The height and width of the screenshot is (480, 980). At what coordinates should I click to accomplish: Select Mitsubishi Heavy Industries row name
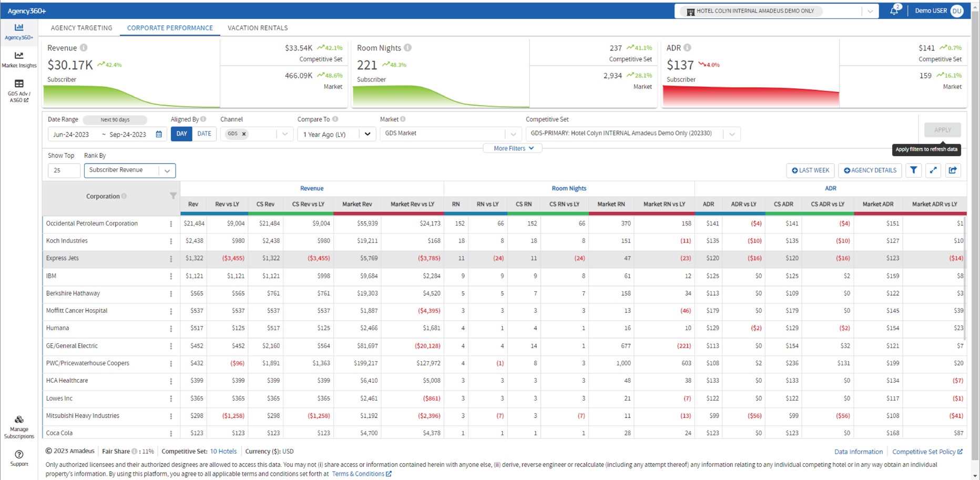[x=83, y=416]
